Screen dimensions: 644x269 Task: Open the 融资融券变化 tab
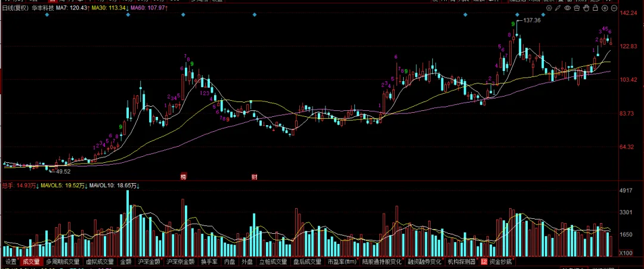tap(425, 262)
